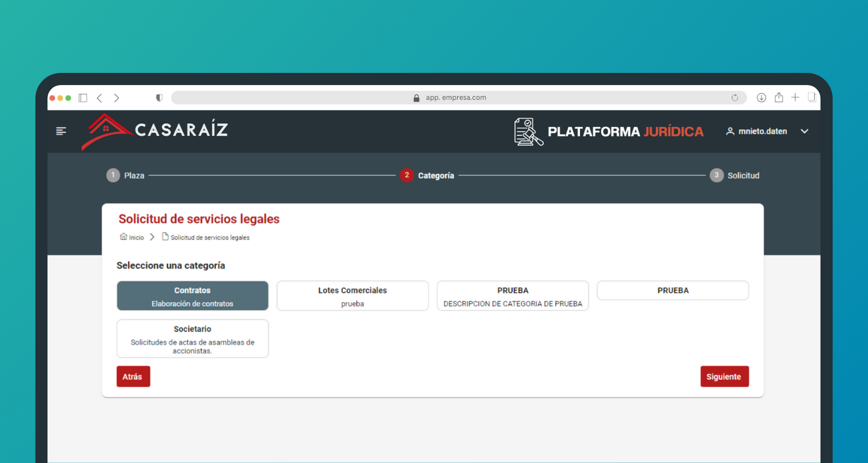Click the browser address bar

click(451, 98)
